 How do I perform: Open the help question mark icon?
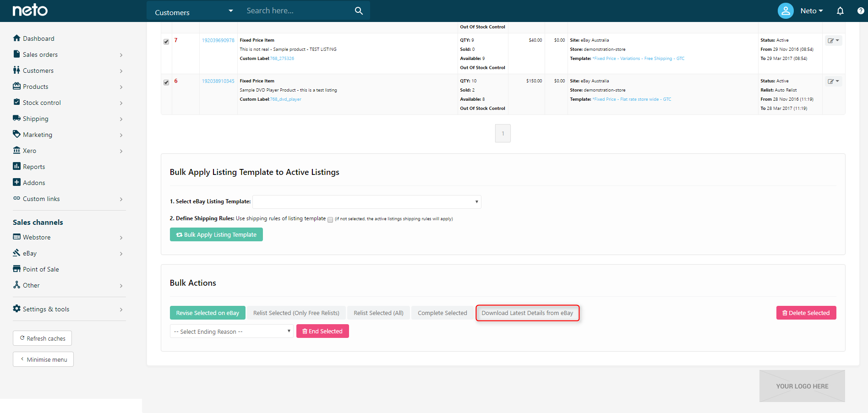861,11
